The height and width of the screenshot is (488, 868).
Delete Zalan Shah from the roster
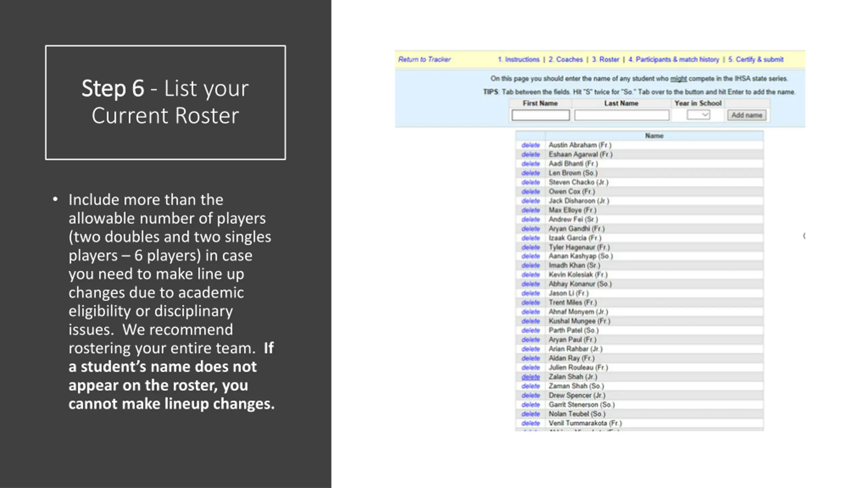tap(531, 377)
